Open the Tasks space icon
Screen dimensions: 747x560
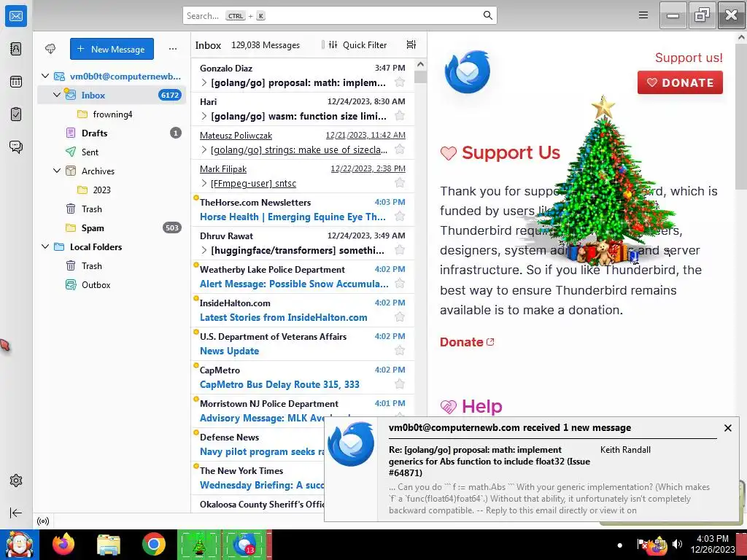pyautogui.click(x=16, y=114)
